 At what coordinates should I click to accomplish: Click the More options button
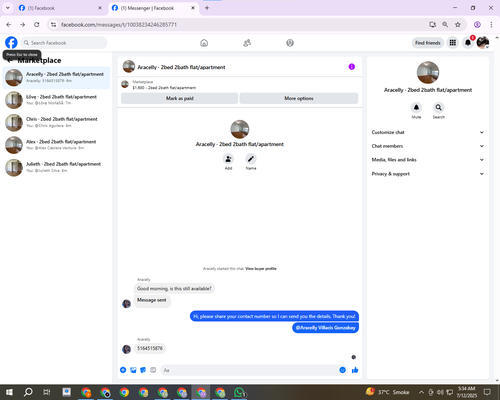299,98
